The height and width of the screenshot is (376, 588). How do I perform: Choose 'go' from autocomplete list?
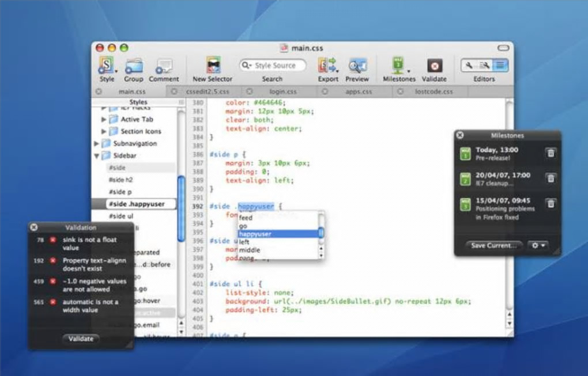click(x=278, y=226)
